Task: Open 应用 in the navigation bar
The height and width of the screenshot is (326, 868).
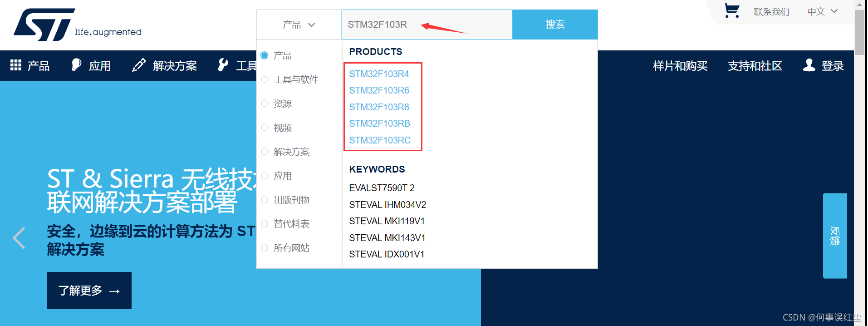Action: click(x=100, y=66)
